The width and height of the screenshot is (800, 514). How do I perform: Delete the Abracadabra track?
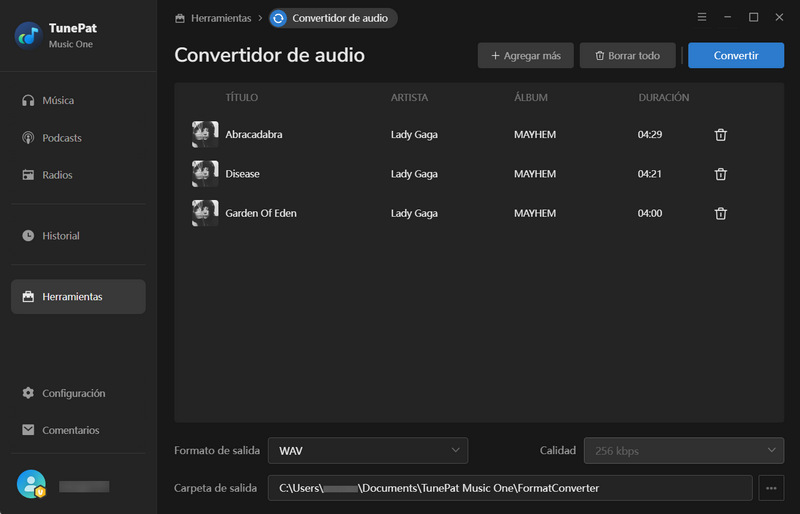pos(720,135)
